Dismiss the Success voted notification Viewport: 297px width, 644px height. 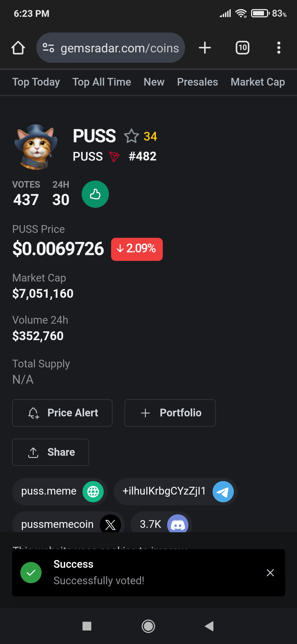coord(270,573)
